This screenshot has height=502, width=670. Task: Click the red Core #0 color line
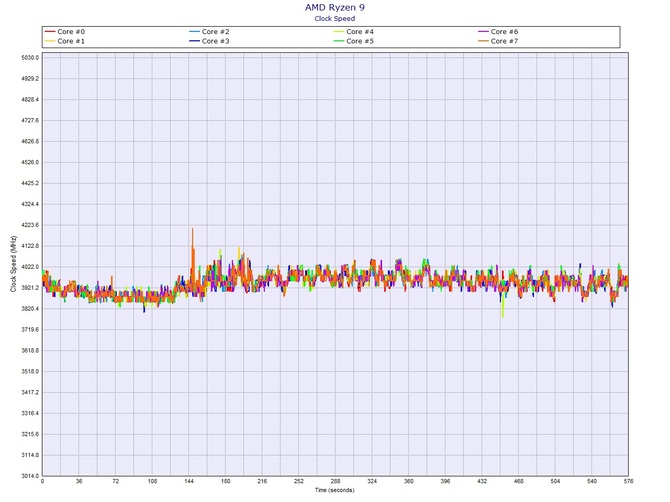(x=50, y=32)
